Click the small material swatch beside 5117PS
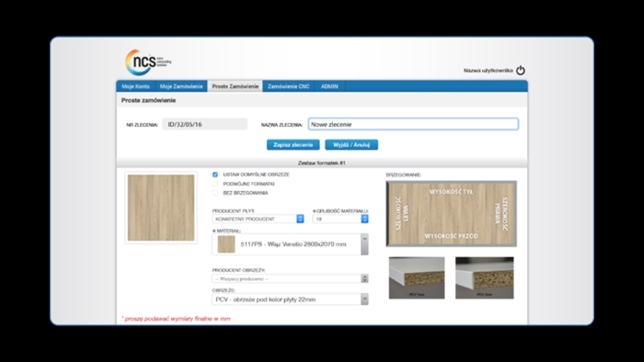This screenshot has height=362, width=644. click(226, 243)
